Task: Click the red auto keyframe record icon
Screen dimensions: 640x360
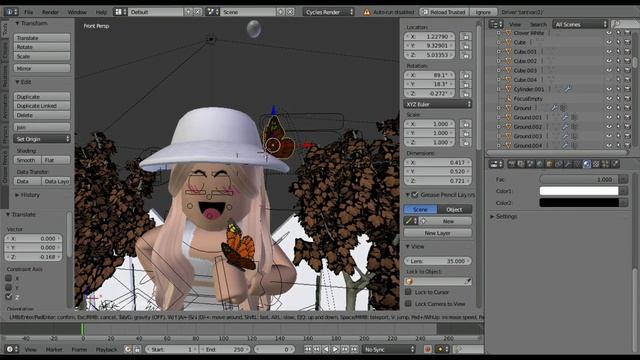Action: point(427,349)
